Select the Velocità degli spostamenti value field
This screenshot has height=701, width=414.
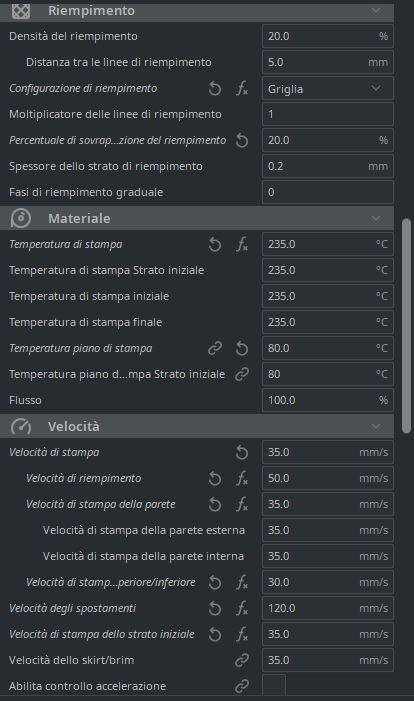click(x=328, y=608)
